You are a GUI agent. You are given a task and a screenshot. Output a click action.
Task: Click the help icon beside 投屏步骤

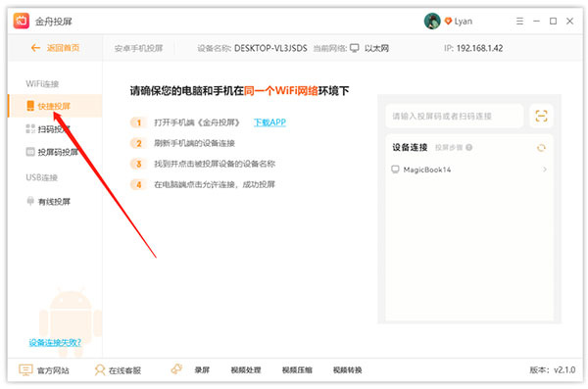(x=468, y=147)
